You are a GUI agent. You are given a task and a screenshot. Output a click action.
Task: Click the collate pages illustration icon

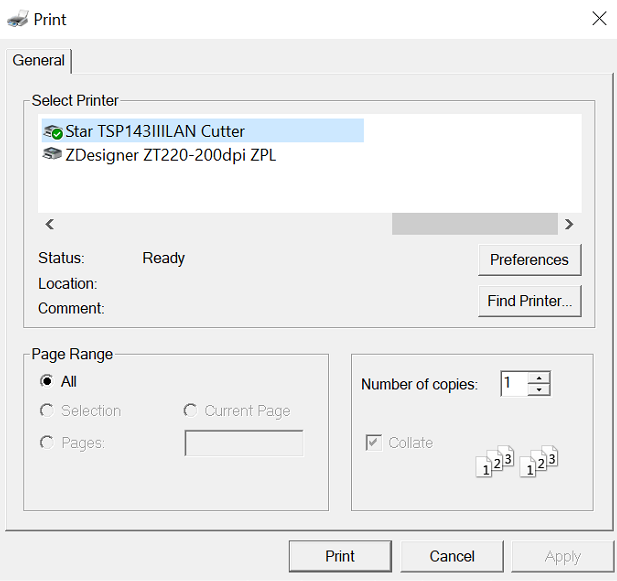[x=516, y=461]
